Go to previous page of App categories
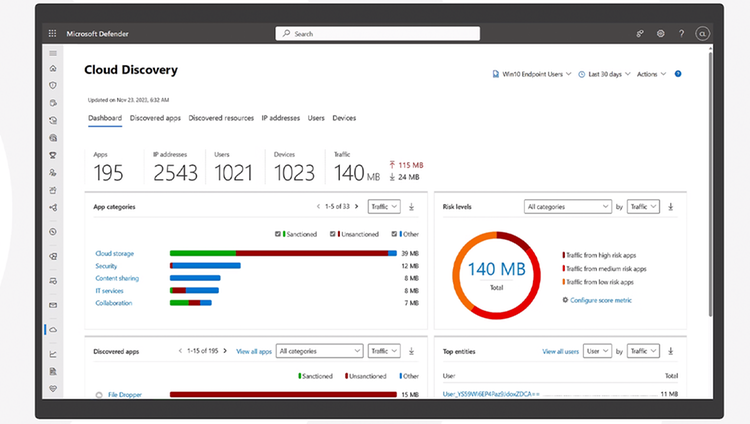The image size is (750, 424). [318, 207]
